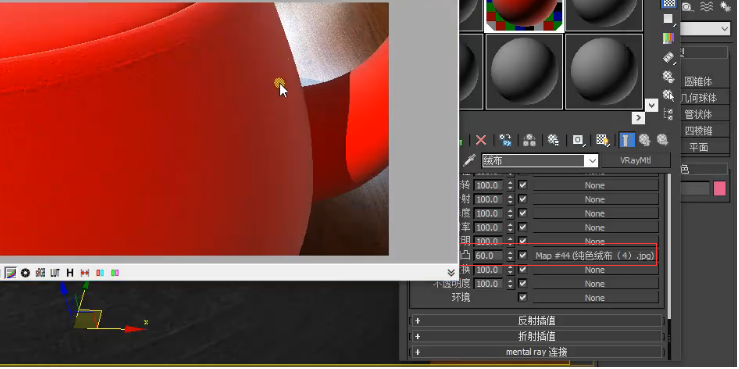This screenshot has width=739, height=369.
Task: Click the green-magenta stereo icon
Action: point(115,272)
